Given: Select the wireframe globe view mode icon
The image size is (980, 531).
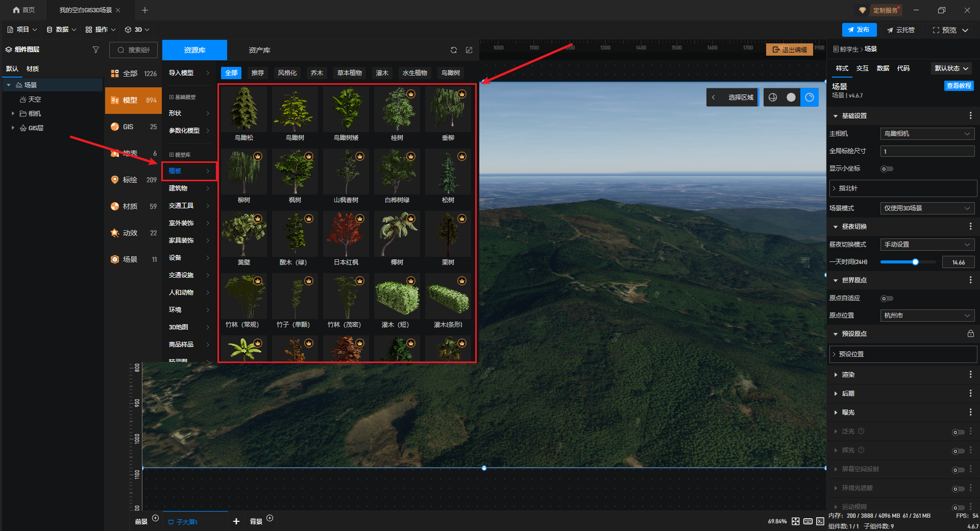Looking at the screenshot, I should (772, 98).
